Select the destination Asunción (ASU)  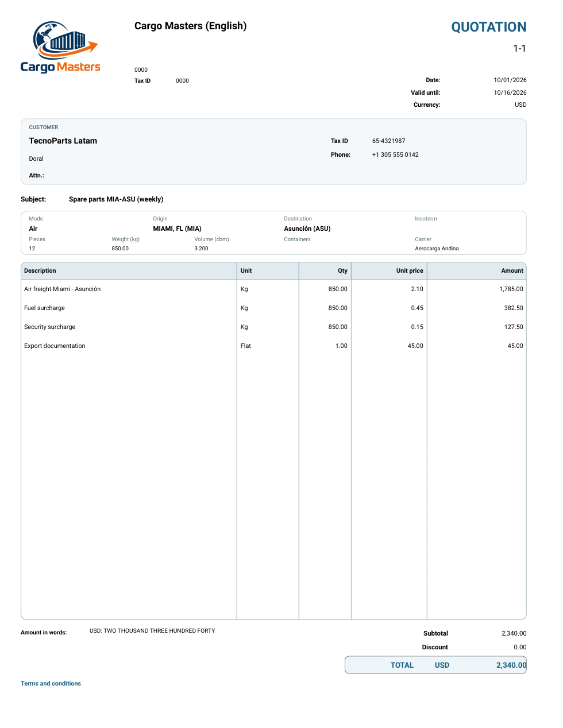point(307,229)
